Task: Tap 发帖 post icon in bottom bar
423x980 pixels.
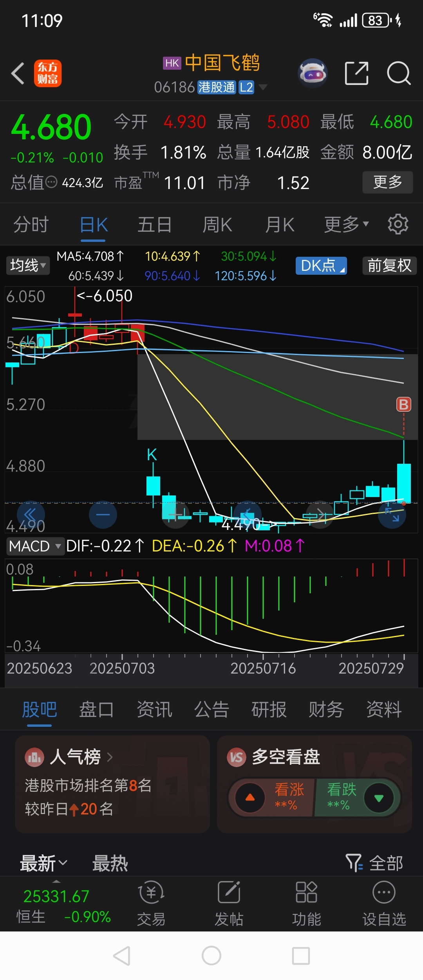Action: pos(229,892)
